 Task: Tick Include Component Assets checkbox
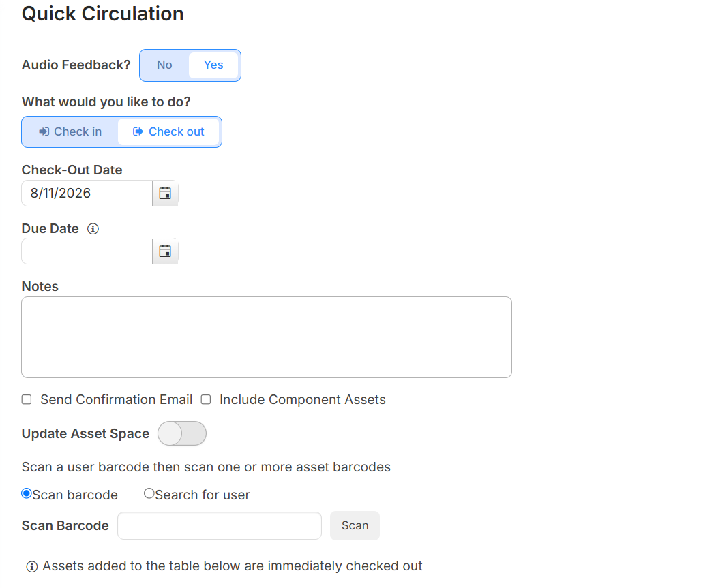click(x=206, y=399)
